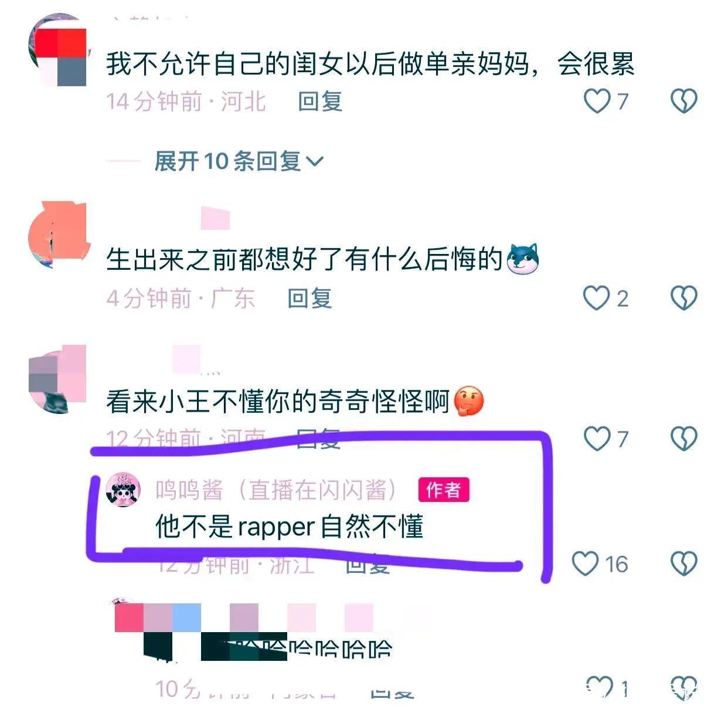Tap the dog emoji comment text
728x706 pixels.
click(x=322, y=259)
